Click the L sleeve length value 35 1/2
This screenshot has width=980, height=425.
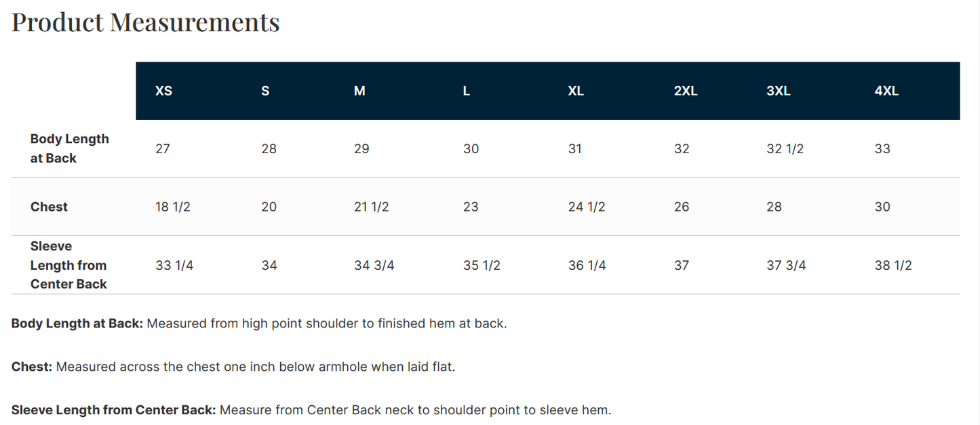482,265
